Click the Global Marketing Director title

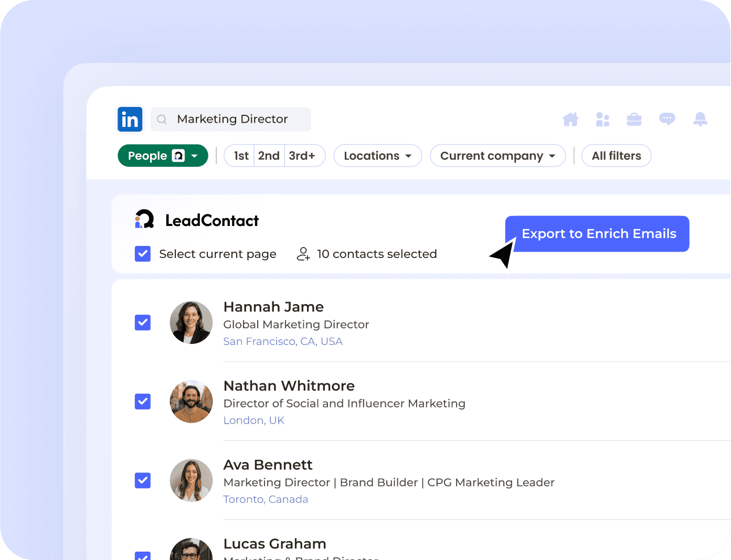pyautogui.click(x=296, y=325)
